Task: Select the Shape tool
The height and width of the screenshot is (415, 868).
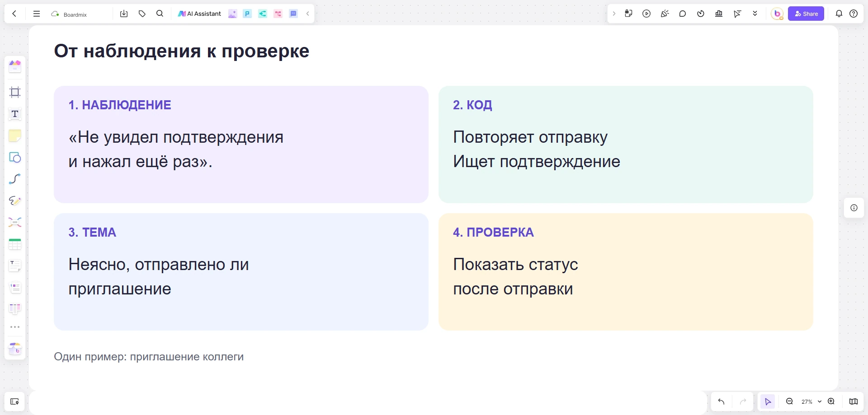Action: click(x=15, y=157)
